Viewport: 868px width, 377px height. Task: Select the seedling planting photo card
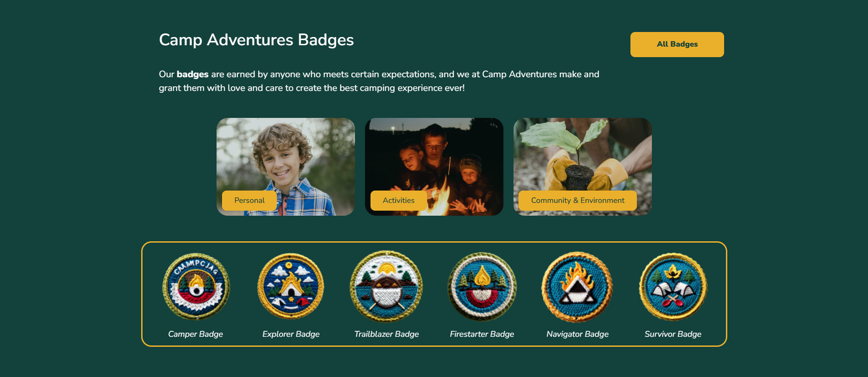582,167
